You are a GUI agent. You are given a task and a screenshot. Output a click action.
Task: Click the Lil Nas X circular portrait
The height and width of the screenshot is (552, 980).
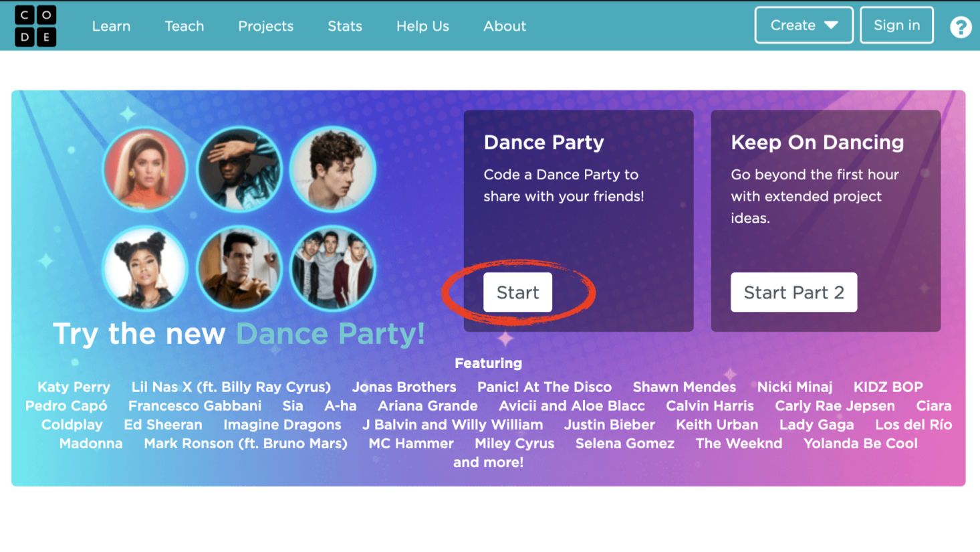(x=239, y=169)
